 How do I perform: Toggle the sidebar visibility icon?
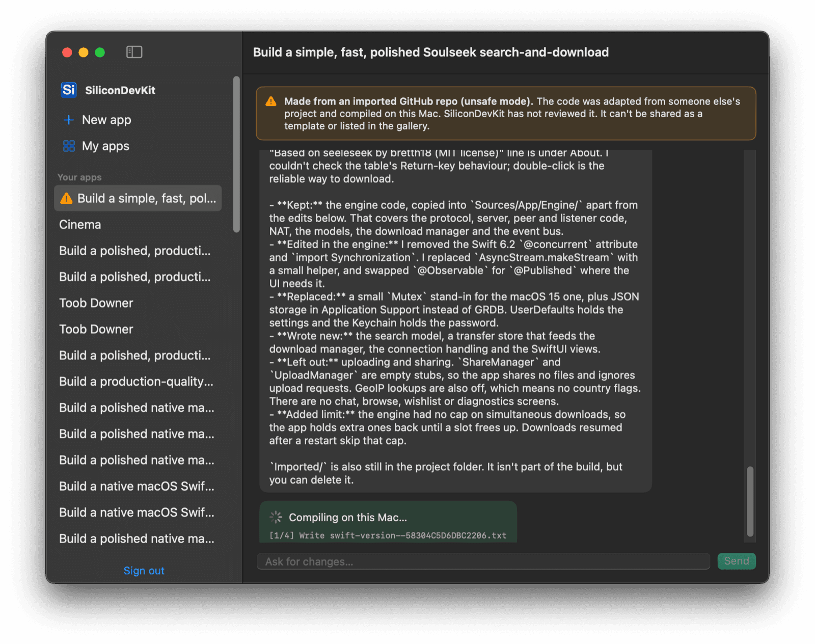coord(134,52)
